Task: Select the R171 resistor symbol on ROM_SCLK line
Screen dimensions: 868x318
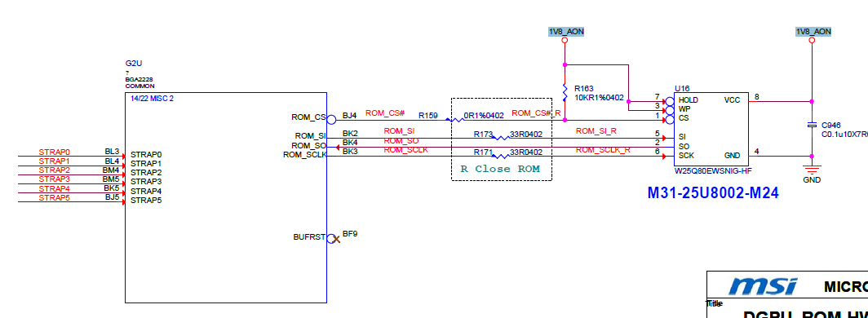Action: (501, 156)
